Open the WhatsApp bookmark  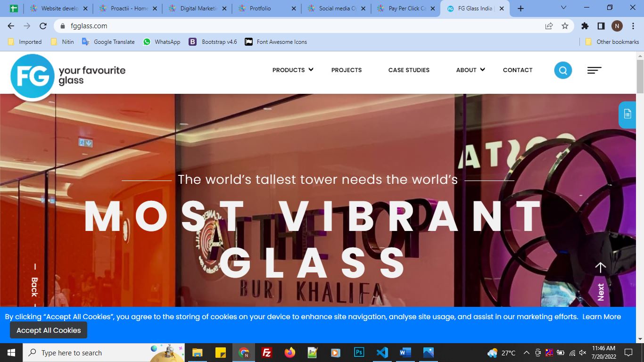(162, 42)
